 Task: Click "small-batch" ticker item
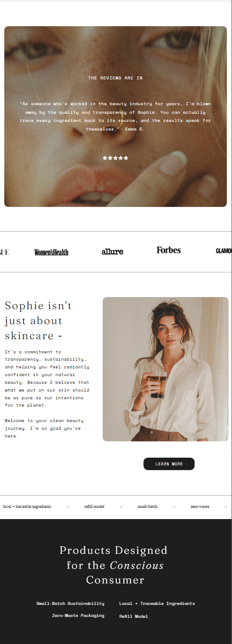[147, 507]
